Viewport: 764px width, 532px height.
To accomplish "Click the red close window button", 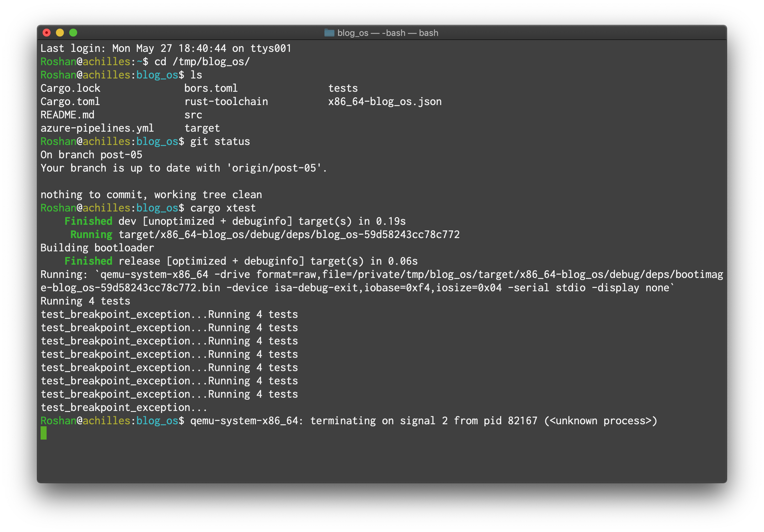I will (47, 33).
